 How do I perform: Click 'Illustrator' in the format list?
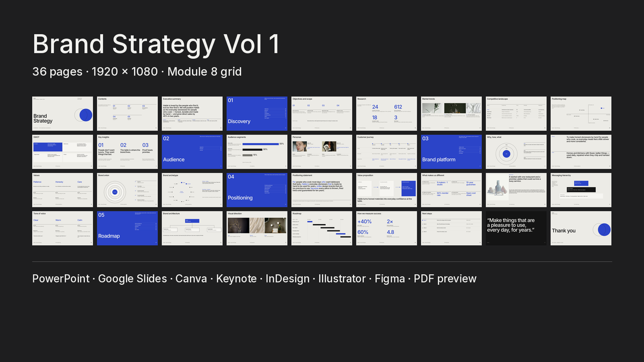click(342, 278)
